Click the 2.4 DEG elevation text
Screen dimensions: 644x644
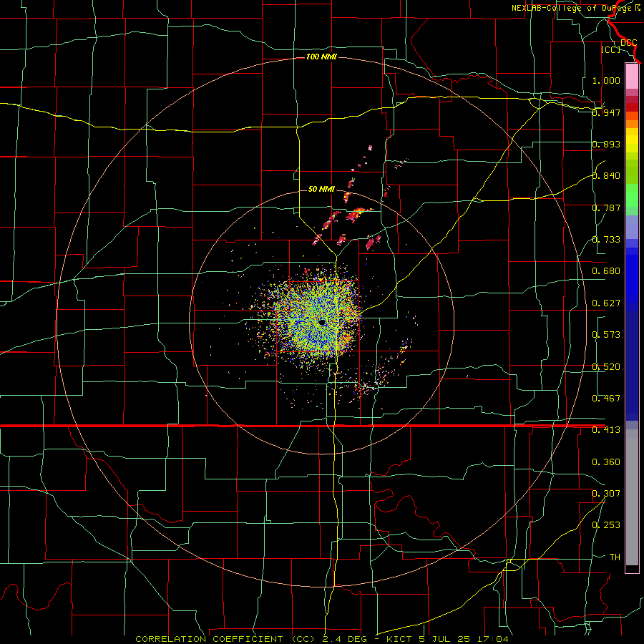345,639
